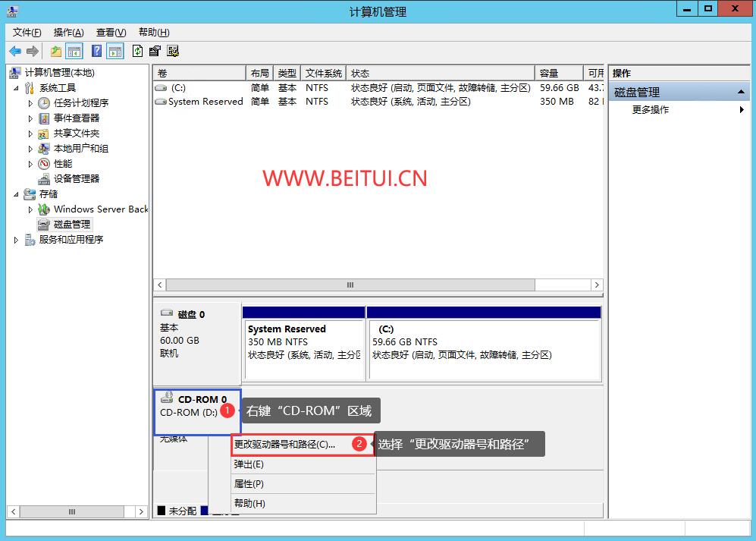Click the 性能 monitor icon in the tree
Screen dimensions: 756x541
(x=44, y=164)
